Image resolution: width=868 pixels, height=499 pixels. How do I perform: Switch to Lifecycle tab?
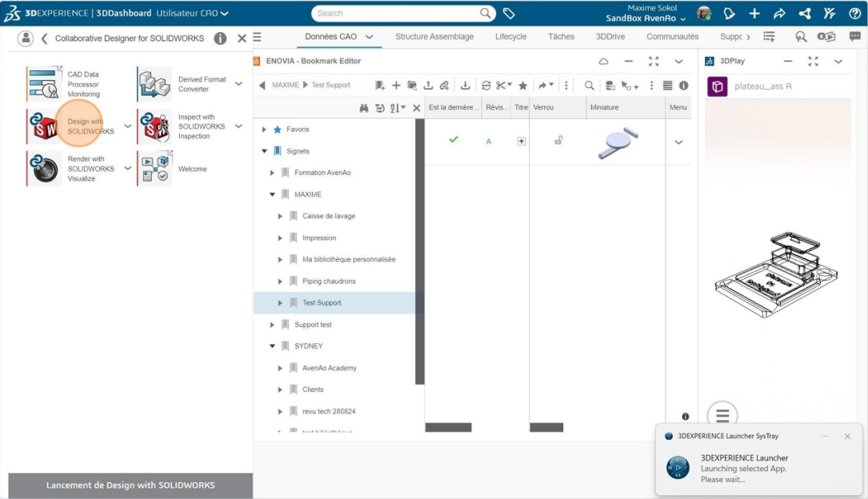point(510,37)
